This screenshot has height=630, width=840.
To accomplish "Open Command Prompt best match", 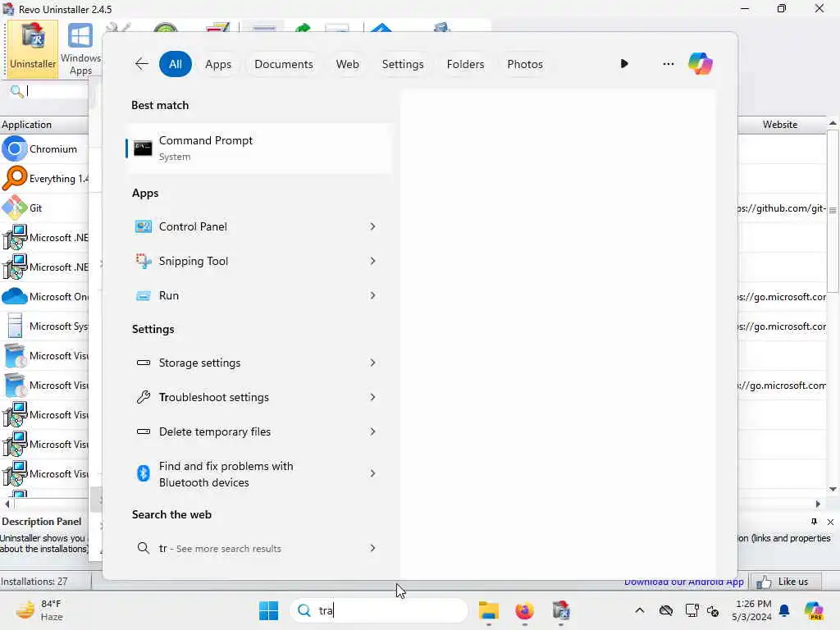I will point(259,148).
